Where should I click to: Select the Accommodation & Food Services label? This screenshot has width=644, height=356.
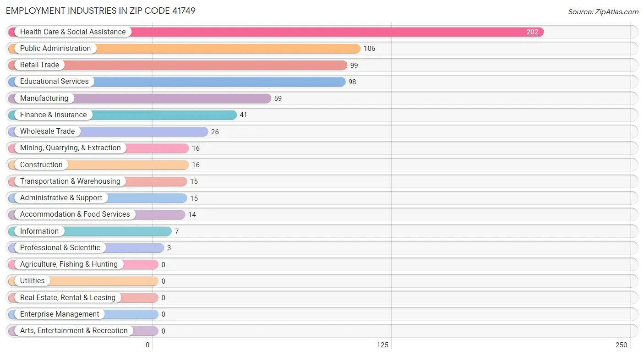click(75, 214)
